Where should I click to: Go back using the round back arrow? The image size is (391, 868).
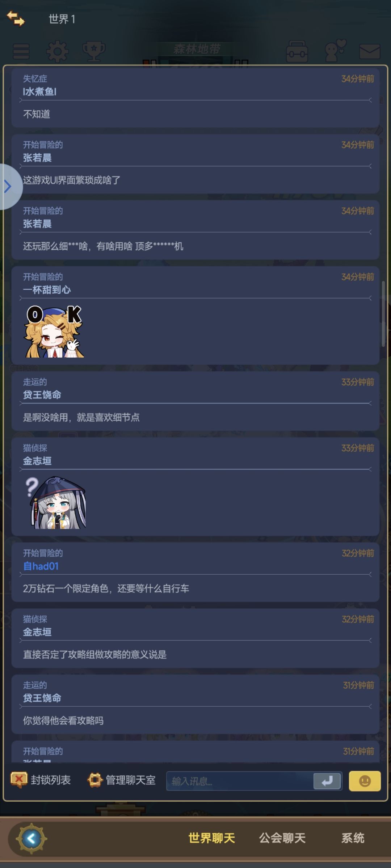pyautogui.click(x=31, y=838)
